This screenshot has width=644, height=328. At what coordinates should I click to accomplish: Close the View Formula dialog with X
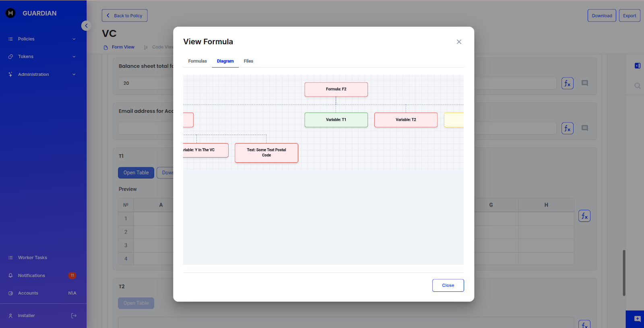[459, 42]
